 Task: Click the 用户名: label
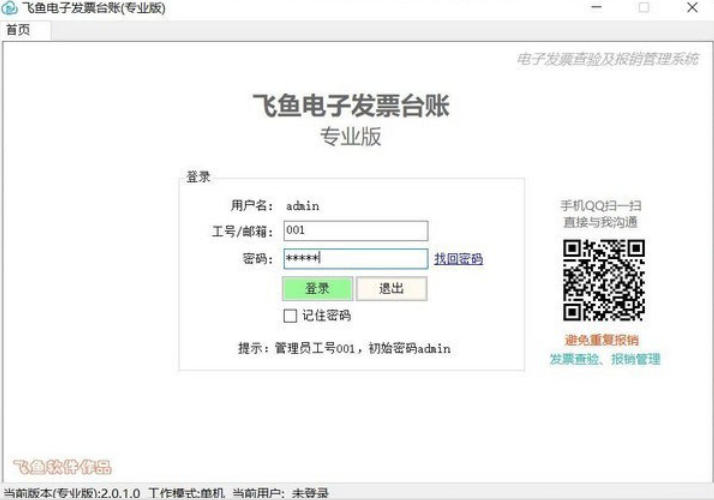[x=252, y=206]
